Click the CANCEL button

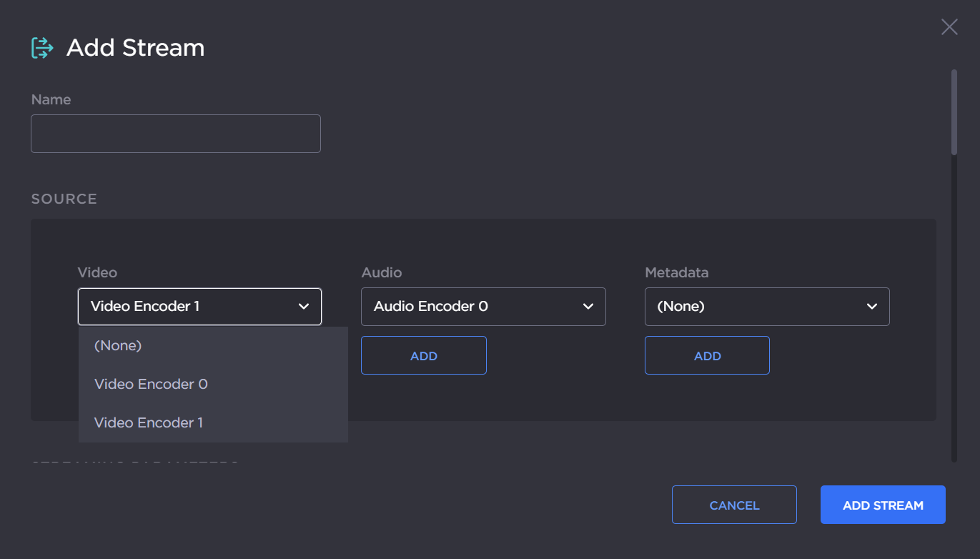point(734,505)
